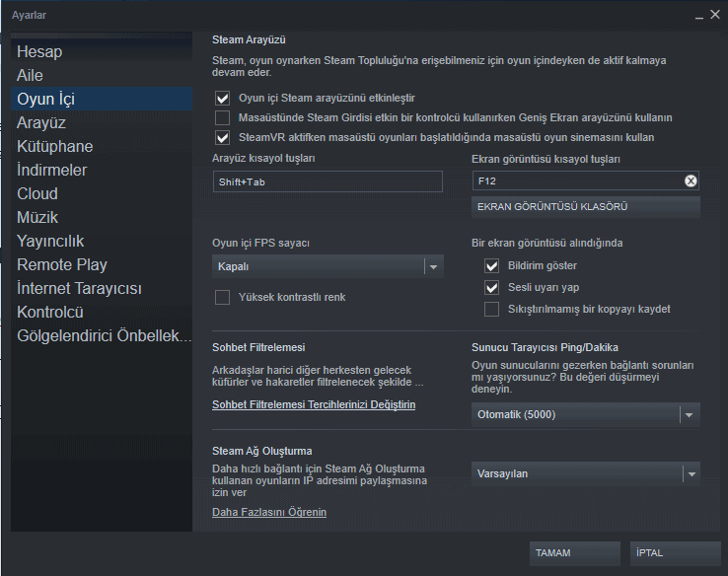This screenshot has width=728, height=576.
Task: Switch to Hesap settings section
Action: pos(39,51)
